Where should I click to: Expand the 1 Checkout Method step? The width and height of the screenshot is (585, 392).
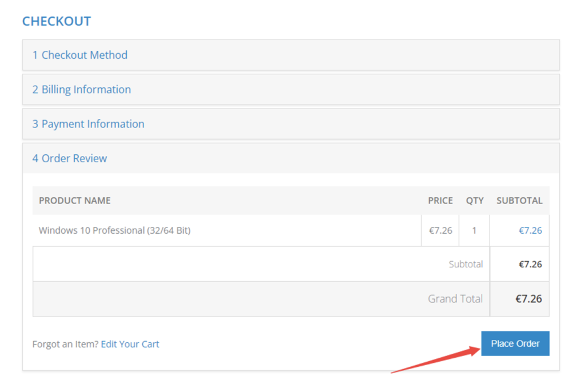(291, 55)
